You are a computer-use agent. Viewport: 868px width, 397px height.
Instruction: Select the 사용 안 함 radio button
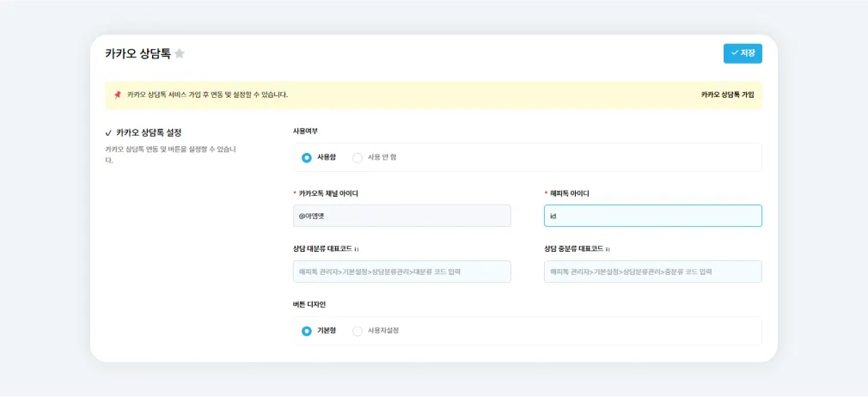tap(358, 158)
